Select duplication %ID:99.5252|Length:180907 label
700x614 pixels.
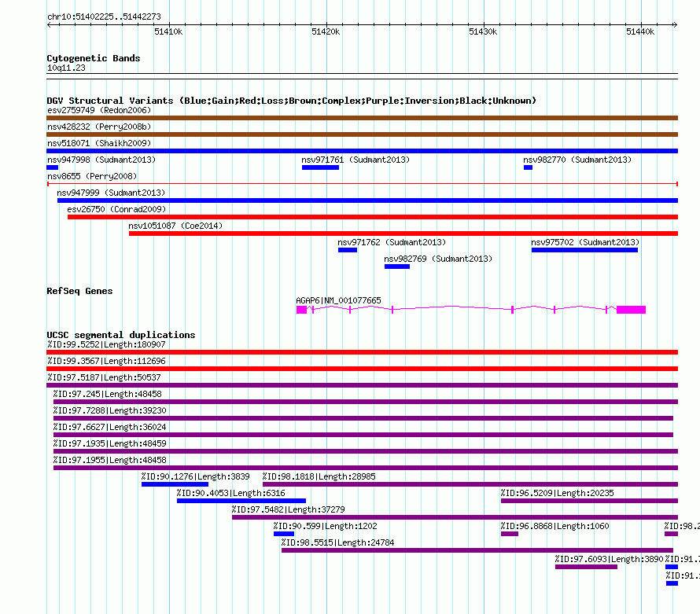point(106,344)
